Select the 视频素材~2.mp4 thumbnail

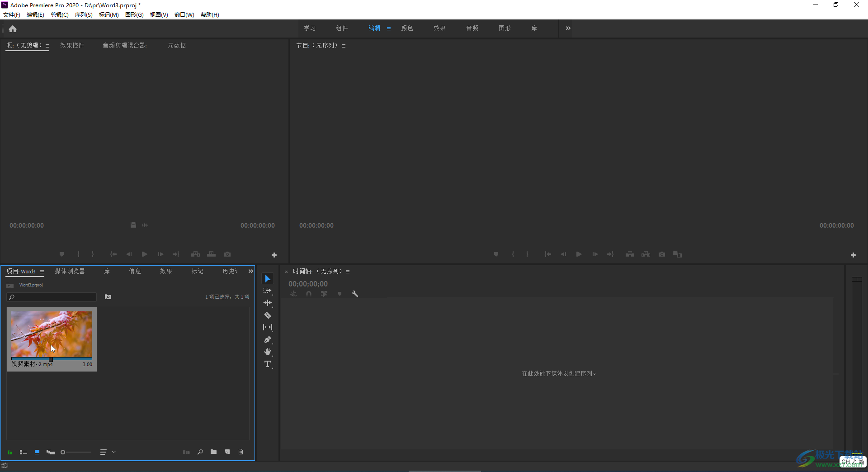point(52,334)
